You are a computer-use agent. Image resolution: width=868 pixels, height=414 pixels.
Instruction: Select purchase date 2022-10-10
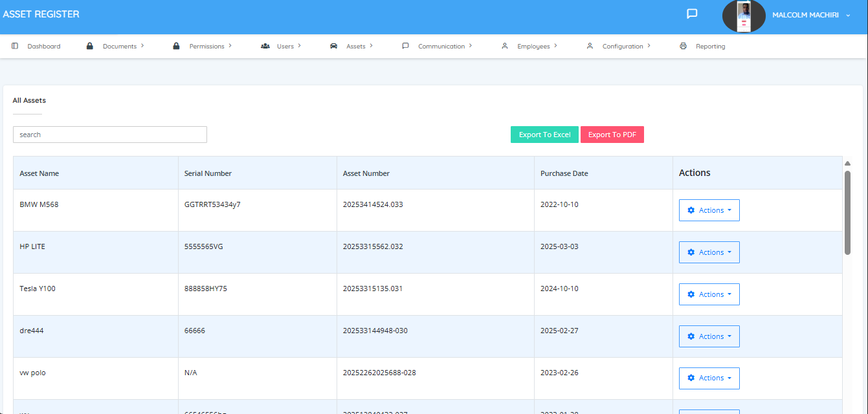coord(559,204)
